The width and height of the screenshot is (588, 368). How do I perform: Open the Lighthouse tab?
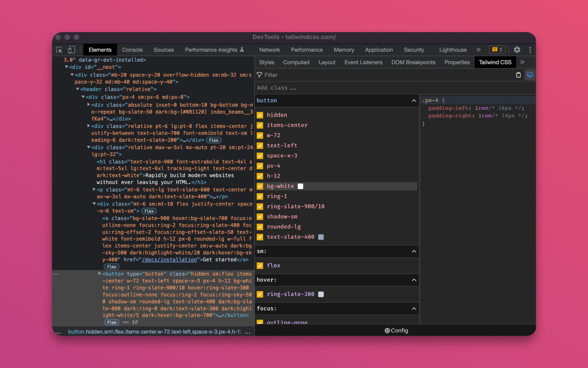(x=453, y=50)
